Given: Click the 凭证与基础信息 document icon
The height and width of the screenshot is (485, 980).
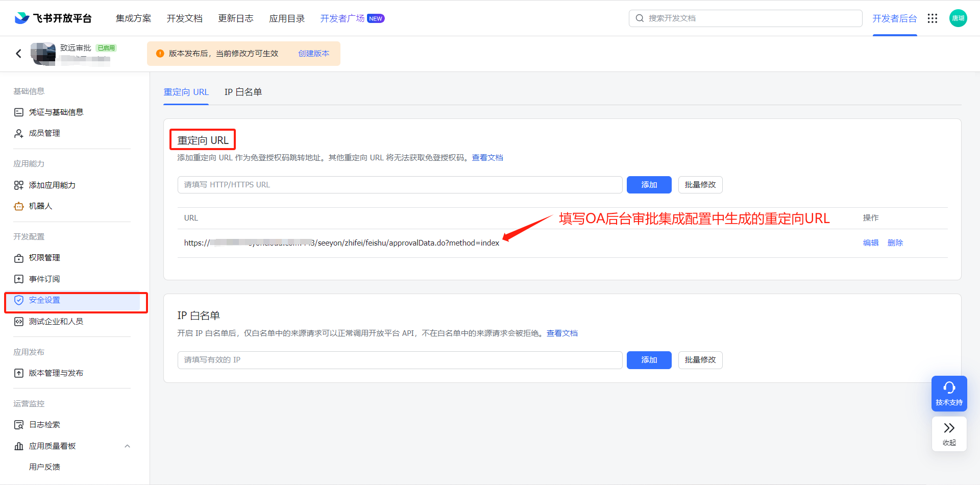Looking at the screenshot, I should 18,112.
